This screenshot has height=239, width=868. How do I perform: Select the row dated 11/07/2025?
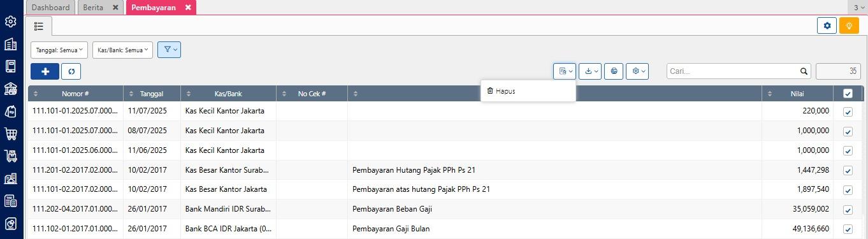tap(445, 112)
